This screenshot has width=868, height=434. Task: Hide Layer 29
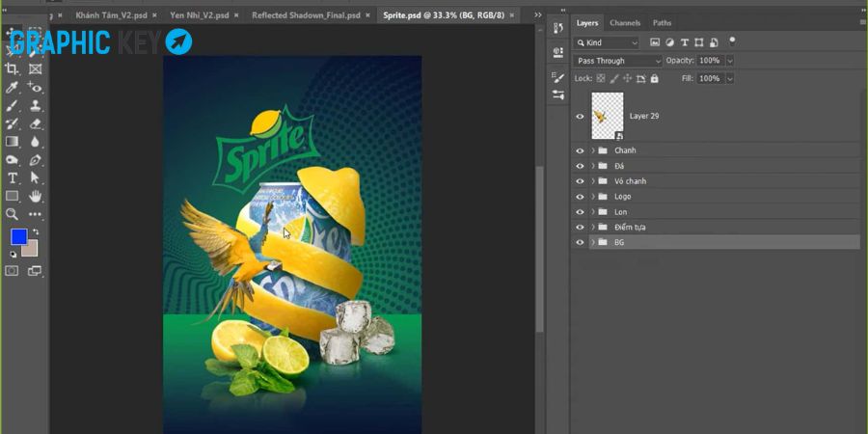[580, 117]
